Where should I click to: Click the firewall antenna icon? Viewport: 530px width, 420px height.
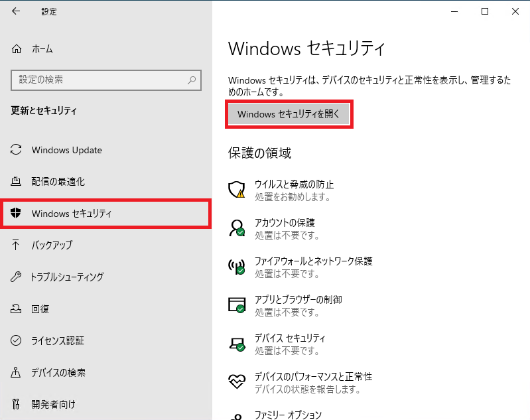(237, 267)
